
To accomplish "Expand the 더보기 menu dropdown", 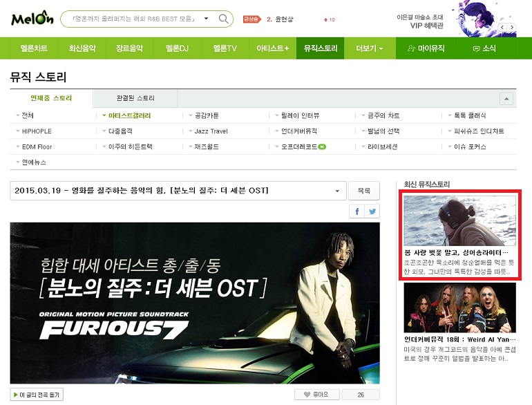I will [x=370, y=48].
